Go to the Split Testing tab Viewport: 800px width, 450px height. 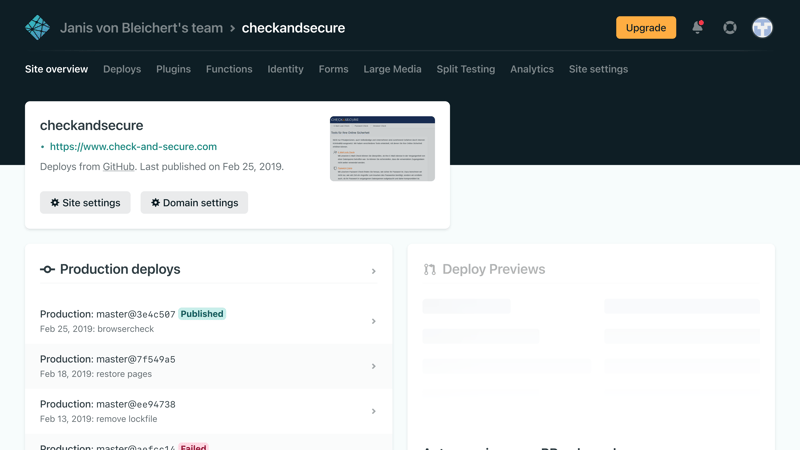pyautogui.click(x=465, y=69)
